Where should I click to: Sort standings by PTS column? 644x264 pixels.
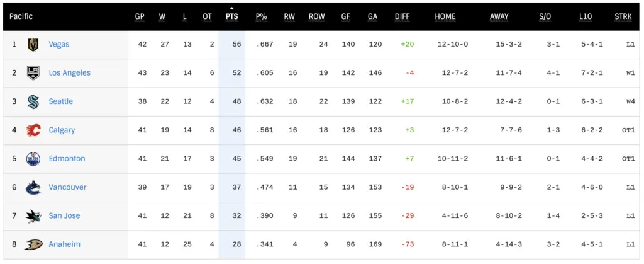point(231,16)
